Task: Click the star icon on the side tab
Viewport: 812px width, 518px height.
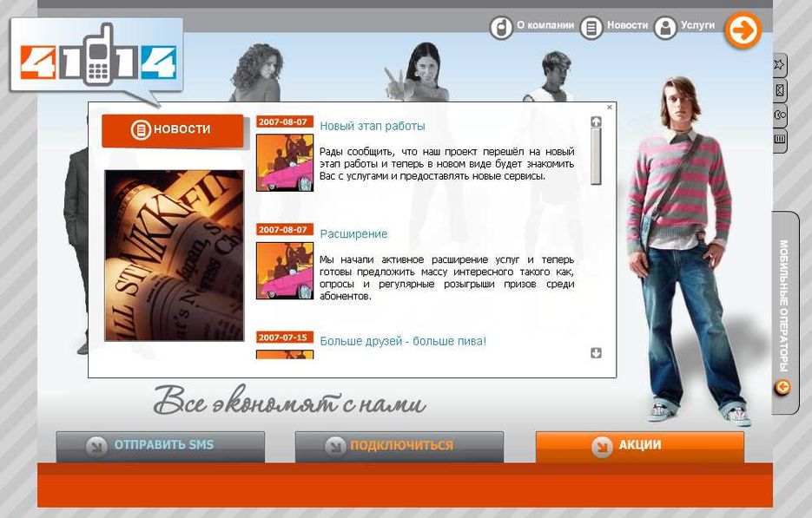Action: 779,65
